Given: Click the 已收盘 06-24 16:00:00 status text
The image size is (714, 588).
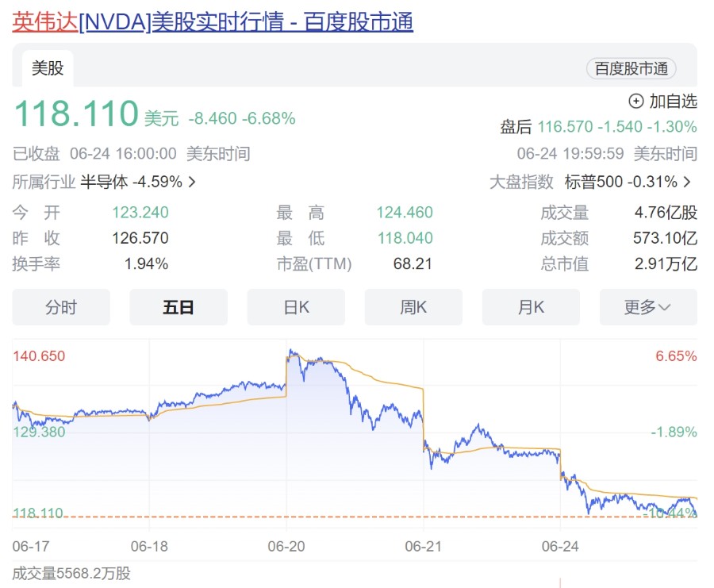Looking at the screenshot, I should click(94, 154).
